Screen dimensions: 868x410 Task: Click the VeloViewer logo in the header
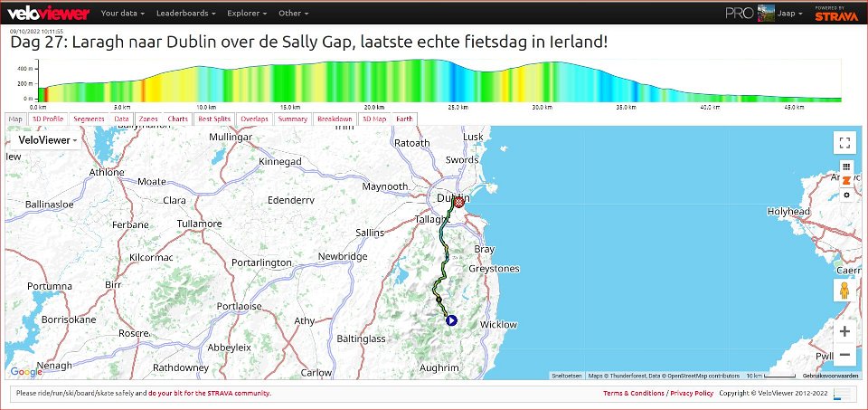48,14
